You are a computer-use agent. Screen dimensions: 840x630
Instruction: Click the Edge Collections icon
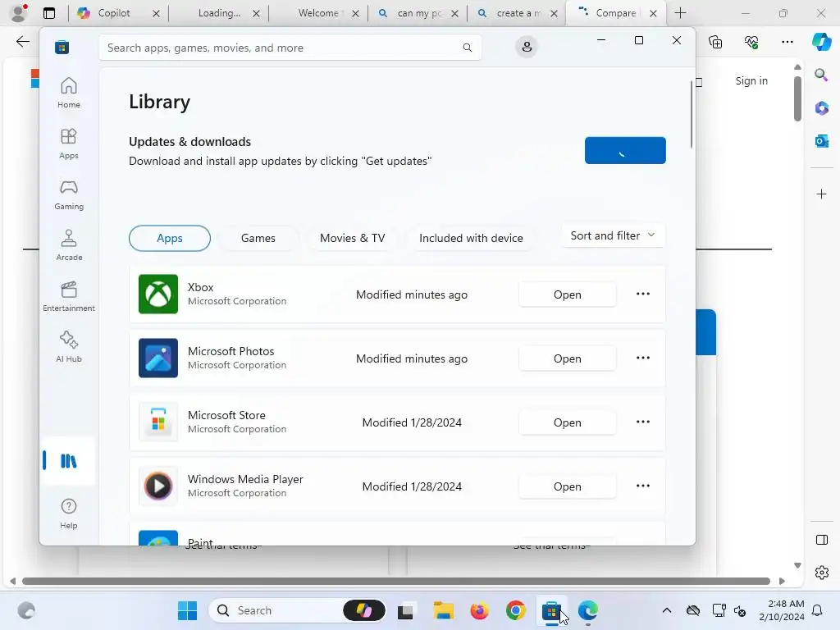[715, 42]
